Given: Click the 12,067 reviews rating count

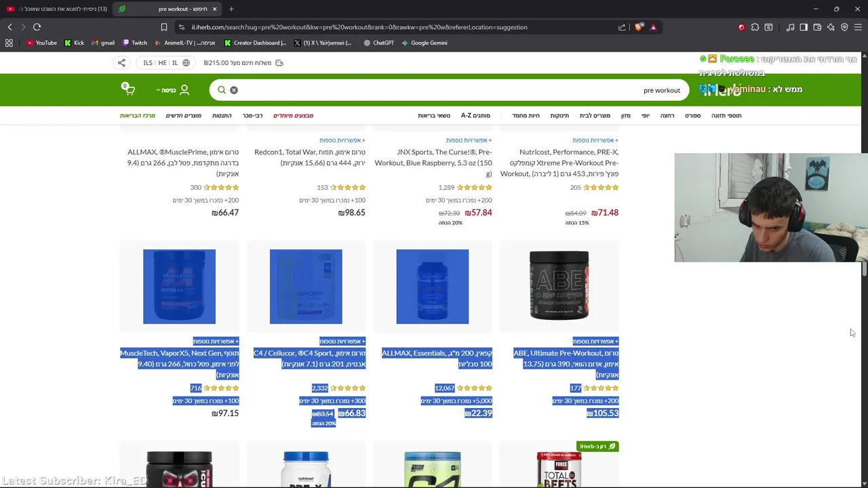Looking at the screenshot, I should click(444, 388).
